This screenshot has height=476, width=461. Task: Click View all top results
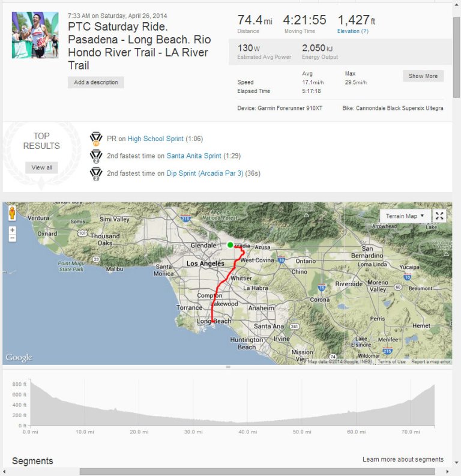click(41, 167)
